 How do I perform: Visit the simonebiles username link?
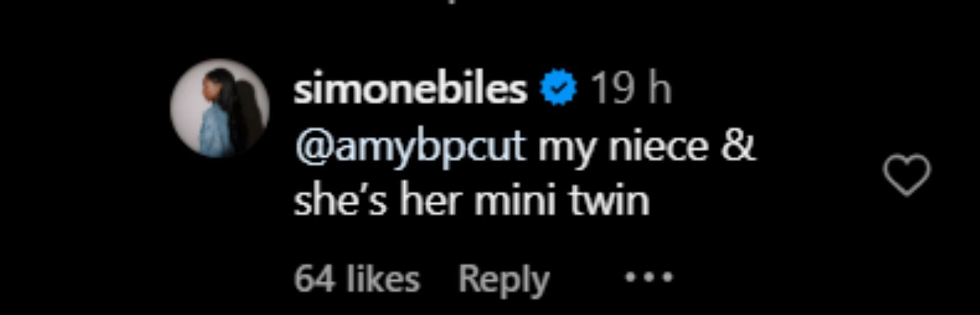pyautogui.click(x=410, y=89)
